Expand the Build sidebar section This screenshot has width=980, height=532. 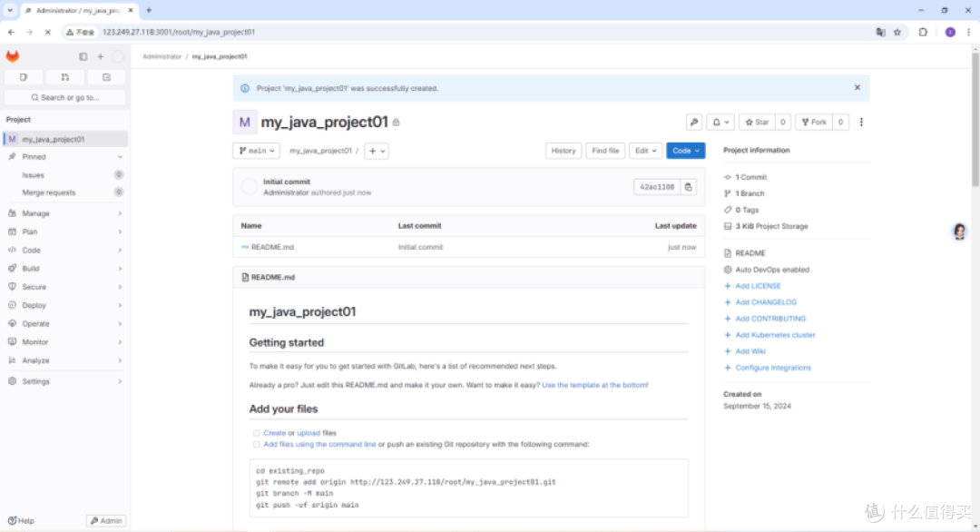click(x=65, y=268)
